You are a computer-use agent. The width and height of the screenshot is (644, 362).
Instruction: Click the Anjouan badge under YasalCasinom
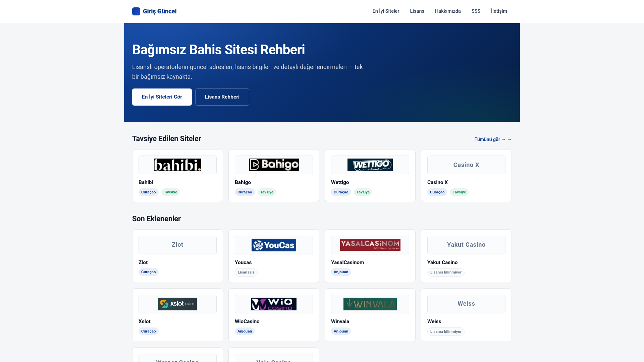coord(341,272)
